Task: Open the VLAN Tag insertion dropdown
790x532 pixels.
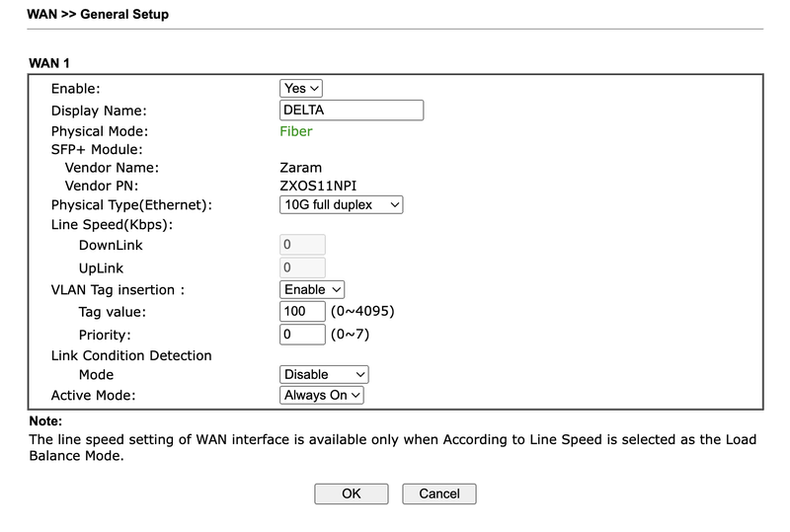Action: (312, 289)
